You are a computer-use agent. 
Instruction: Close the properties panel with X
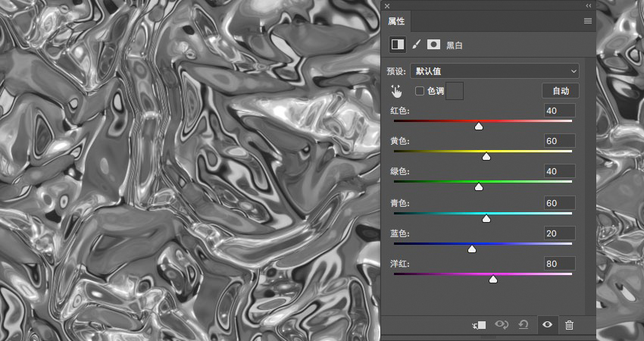387,6
